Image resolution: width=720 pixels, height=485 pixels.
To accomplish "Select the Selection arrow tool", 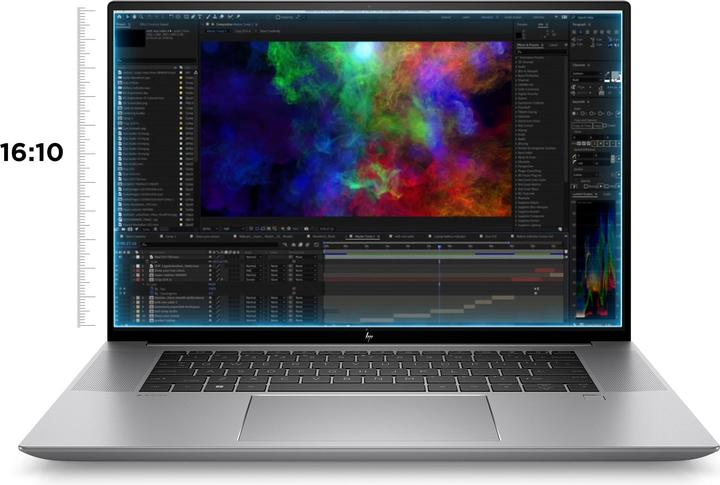I will [128, 17].
